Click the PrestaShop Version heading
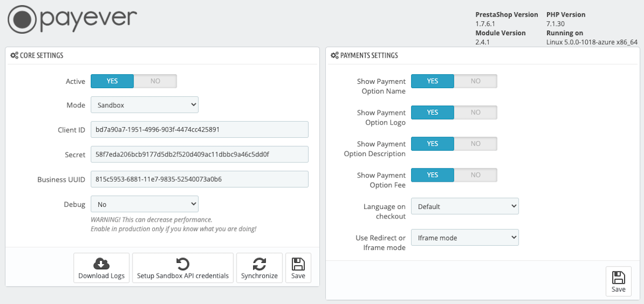The image size is (644, 304). (x=507, y=15)
